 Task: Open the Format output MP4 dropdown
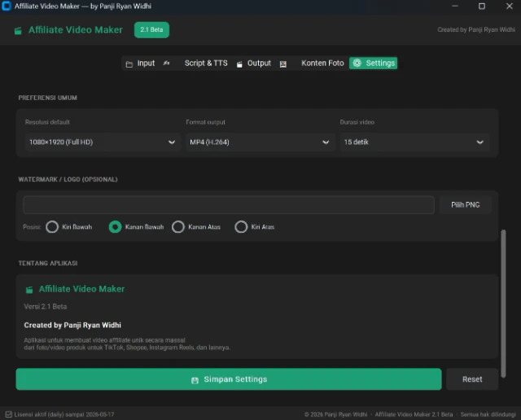coord(260,142)
